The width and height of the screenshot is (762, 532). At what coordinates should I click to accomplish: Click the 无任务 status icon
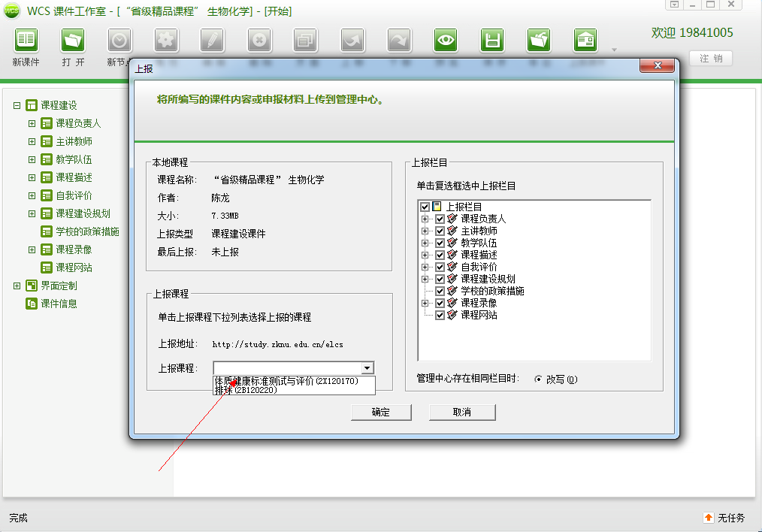pos(708,518)
